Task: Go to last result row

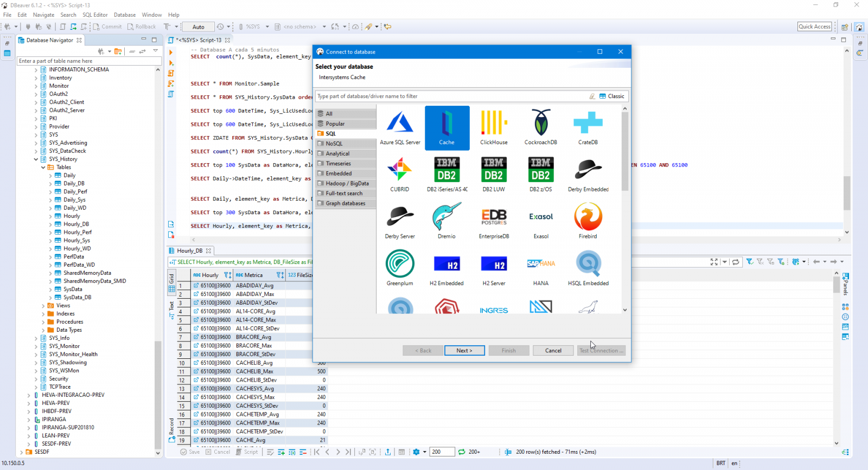Action: tap(348, 452)
